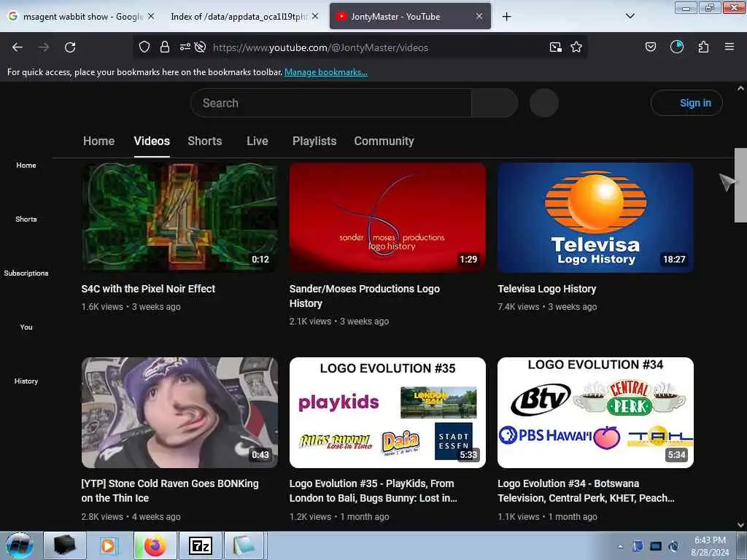The image size is (747, 560).
Task: Click the scrollbar up arrow
Action: point(740,88)
